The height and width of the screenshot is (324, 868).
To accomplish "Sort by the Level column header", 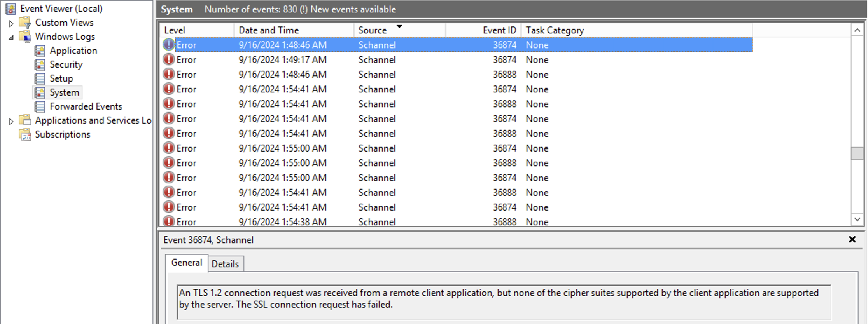I will coord(196,30).
